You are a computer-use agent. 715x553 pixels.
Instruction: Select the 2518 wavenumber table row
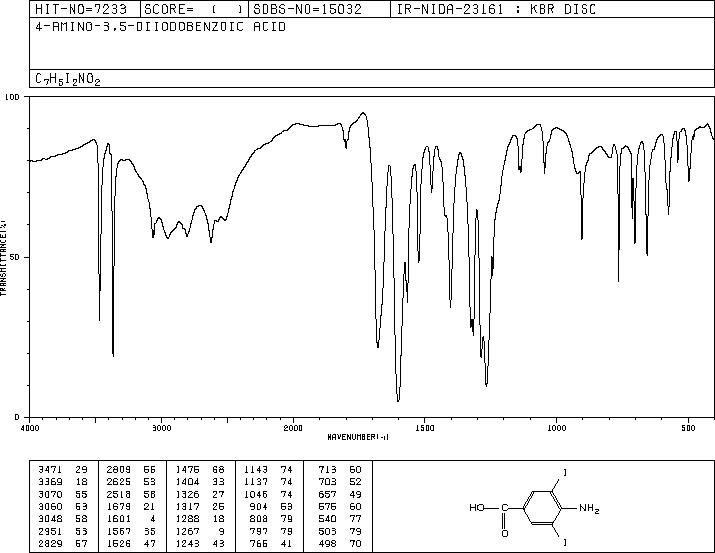pyautogui.click(x=131, y=494)
